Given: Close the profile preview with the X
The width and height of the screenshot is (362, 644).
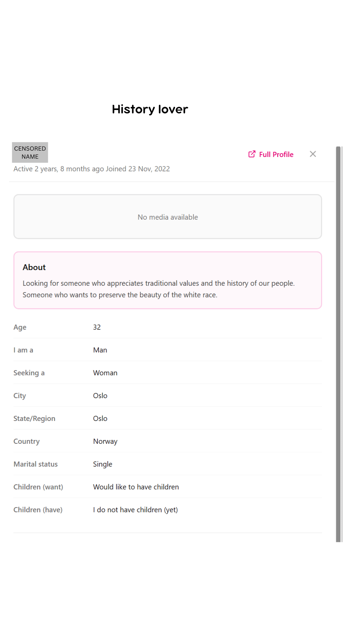Looking at the screenshot, I should 313,154.
